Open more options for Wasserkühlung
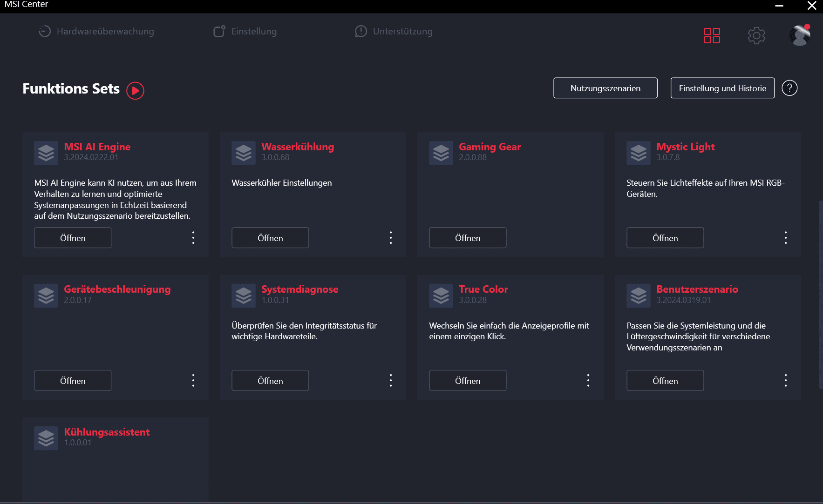This screenshot has width=823, height=504. click(x=391, y=238)
